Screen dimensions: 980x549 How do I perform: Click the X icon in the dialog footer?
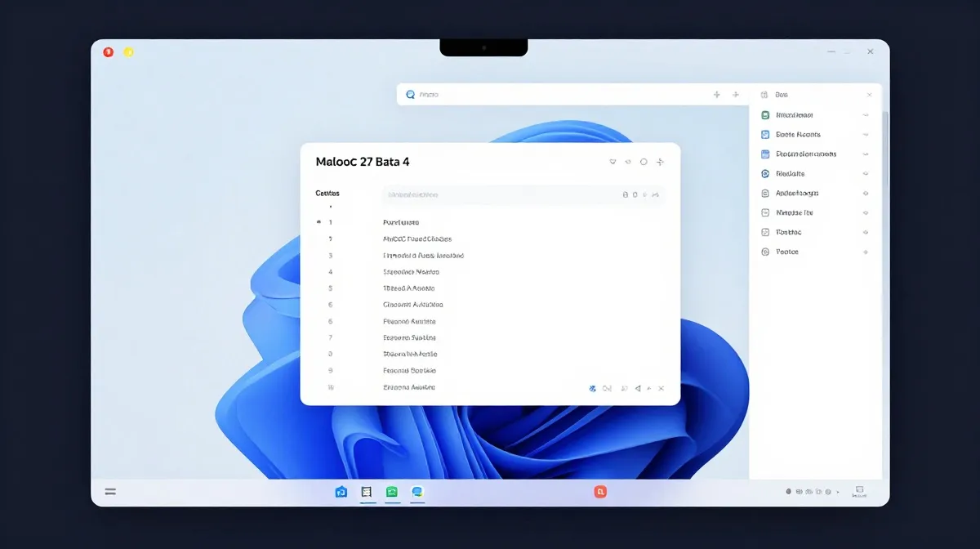coord(661,389)
